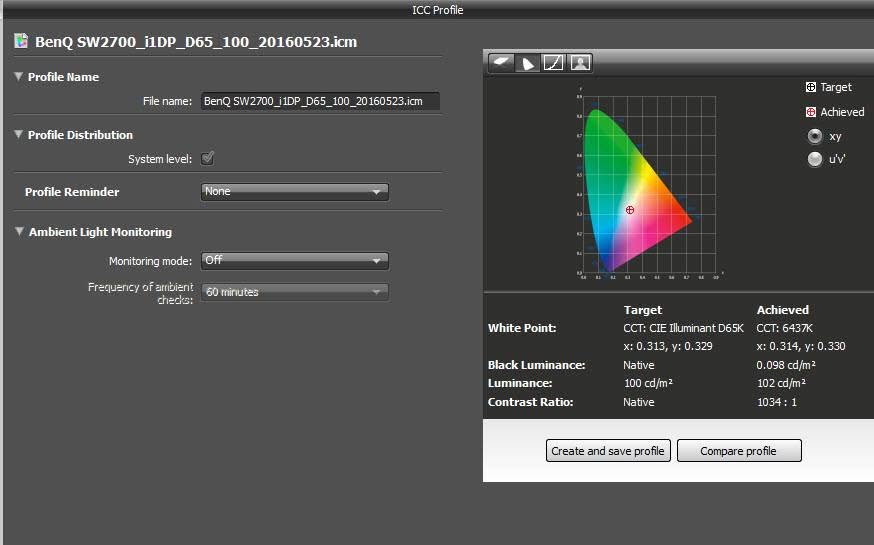This screenshot has width=874, height=545.
Task: Click the 'Target' column header in results table
Action: click(x=643, y=310)
